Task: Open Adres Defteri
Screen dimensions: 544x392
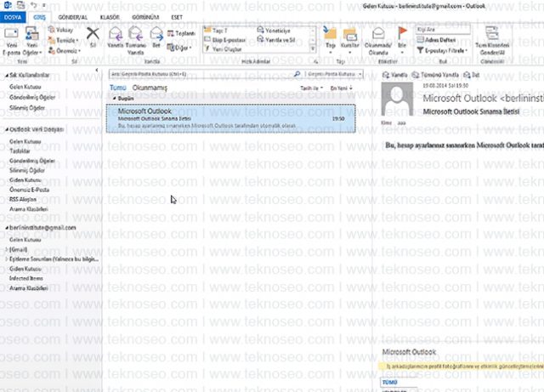Action: (x=436, y=40)
